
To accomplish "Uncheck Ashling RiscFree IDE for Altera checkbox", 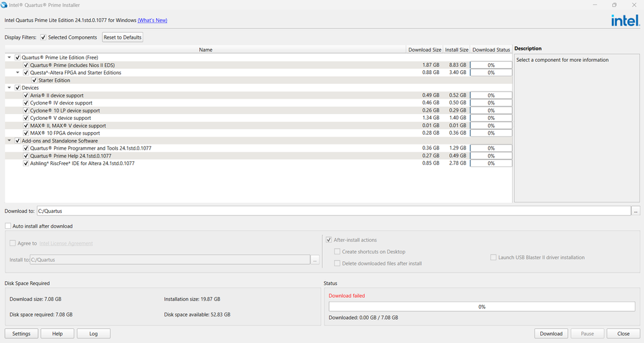I will point(26,164).
